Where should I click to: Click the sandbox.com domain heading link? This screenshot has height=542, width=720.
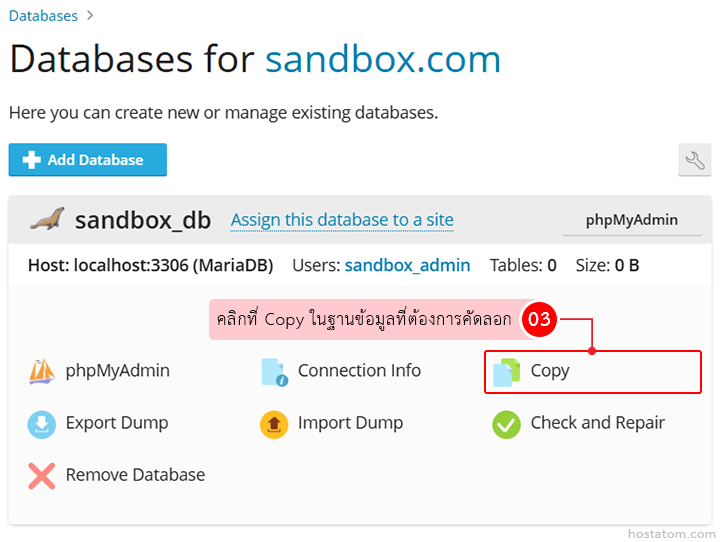pyautogui.click(x=383, y=60)
